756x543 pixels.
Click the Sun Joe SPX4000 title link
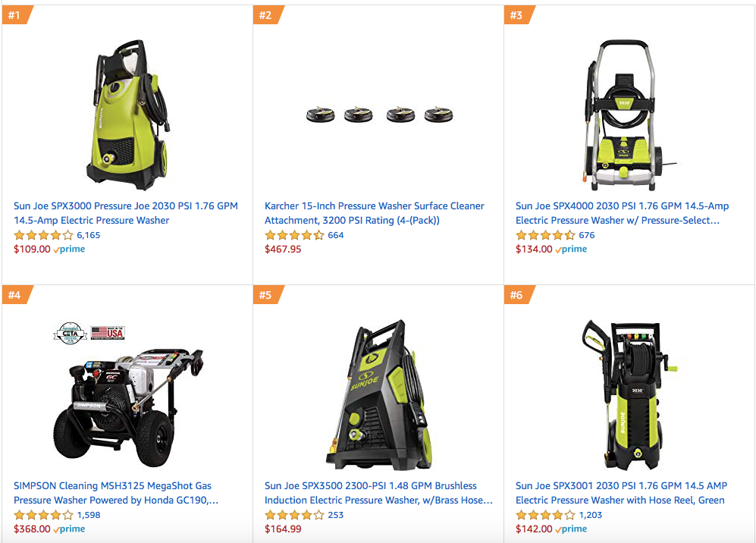coord(622,213)
